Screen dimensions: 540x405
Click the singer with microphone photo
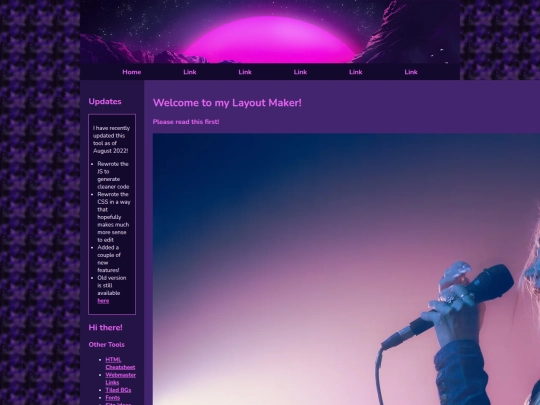(346, 269)
